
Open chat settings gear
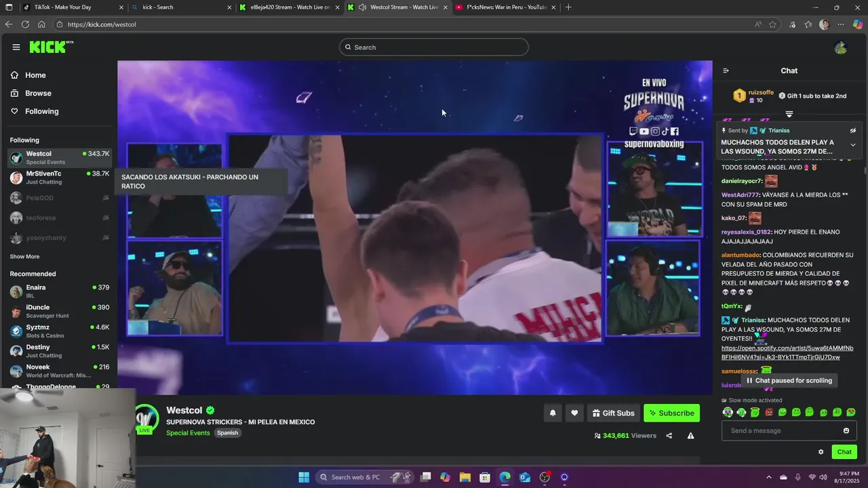click(x=821, y=452)
